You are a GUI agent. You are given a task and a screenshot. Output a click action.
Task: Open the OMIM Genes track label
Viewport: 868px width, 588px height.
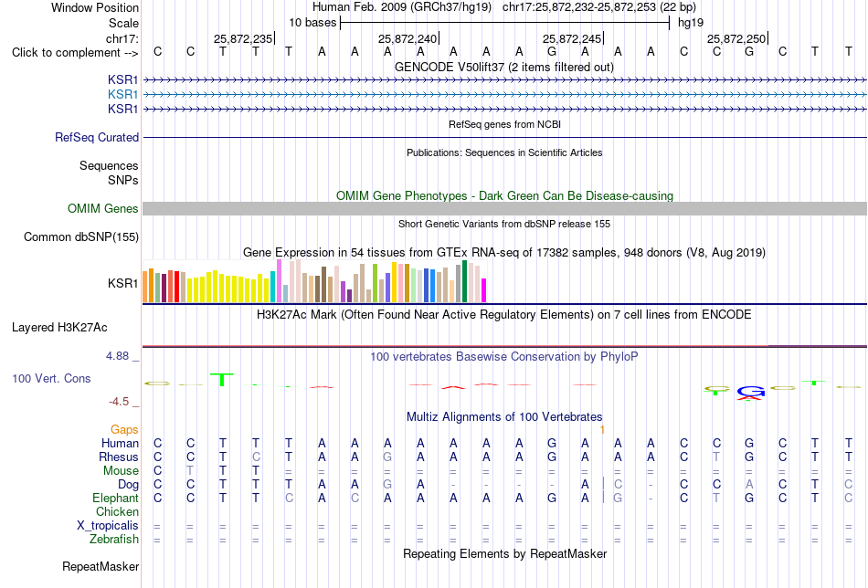point(103,208)
